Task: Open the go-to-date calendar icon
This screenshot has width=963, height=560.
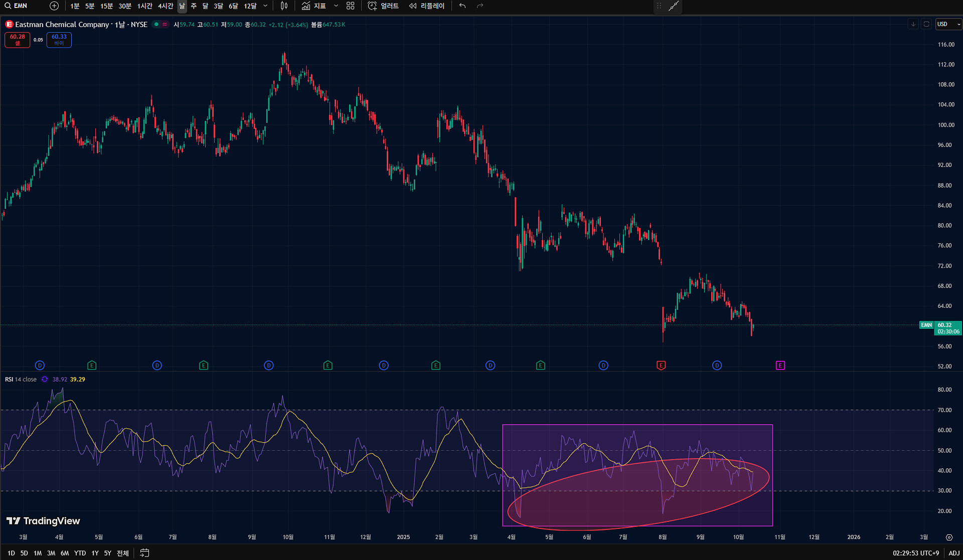Action: (144, 553)
